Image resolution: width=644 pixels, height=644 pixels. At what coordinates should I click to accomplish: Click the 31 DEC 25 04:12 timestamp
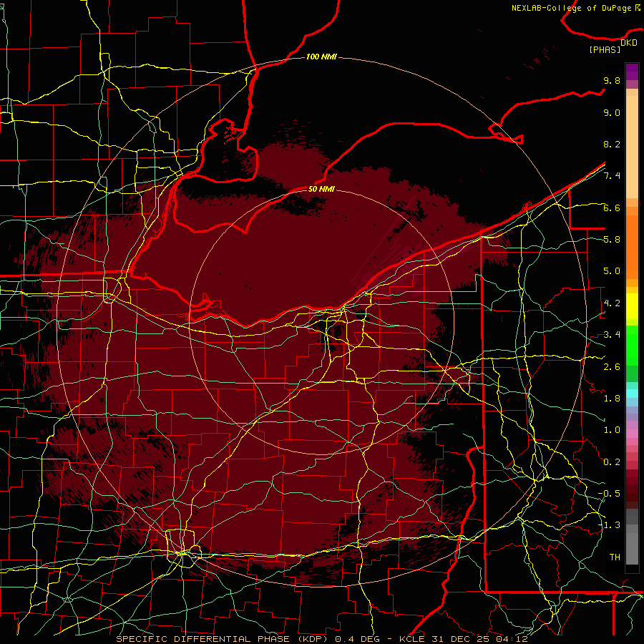pos(479,639)
